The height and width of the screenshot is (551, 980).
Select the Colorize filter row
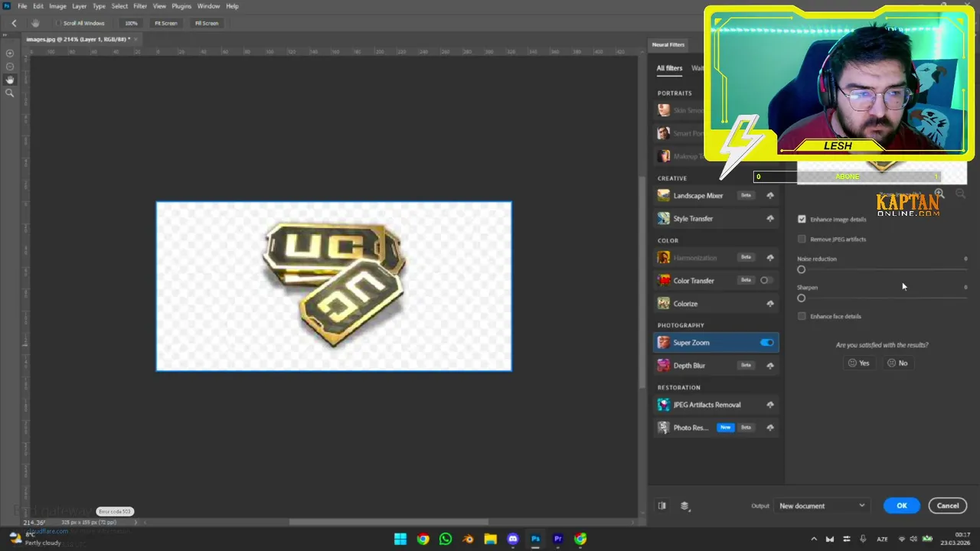tap(716, 304)
